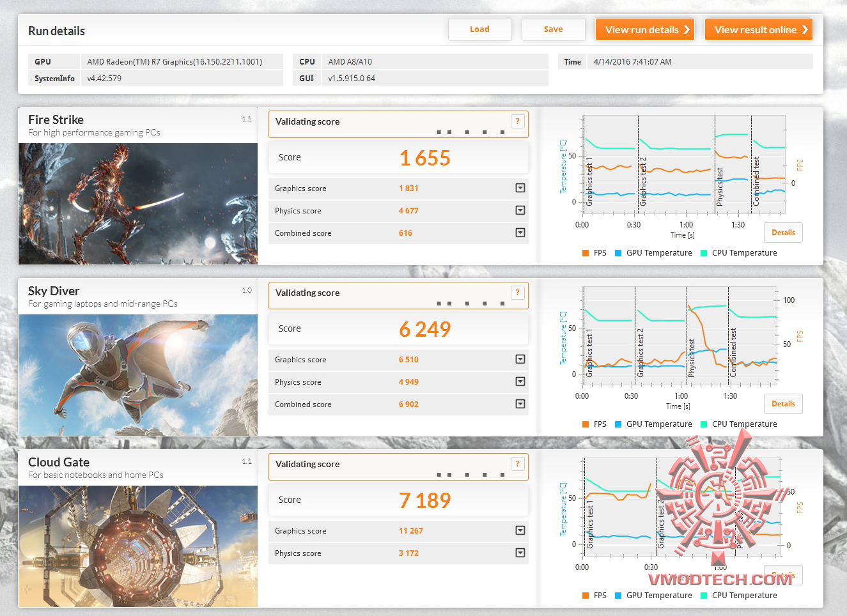
Task: Click Fire Strike CPU Temperature teal swatch
Action: (704, 253)
